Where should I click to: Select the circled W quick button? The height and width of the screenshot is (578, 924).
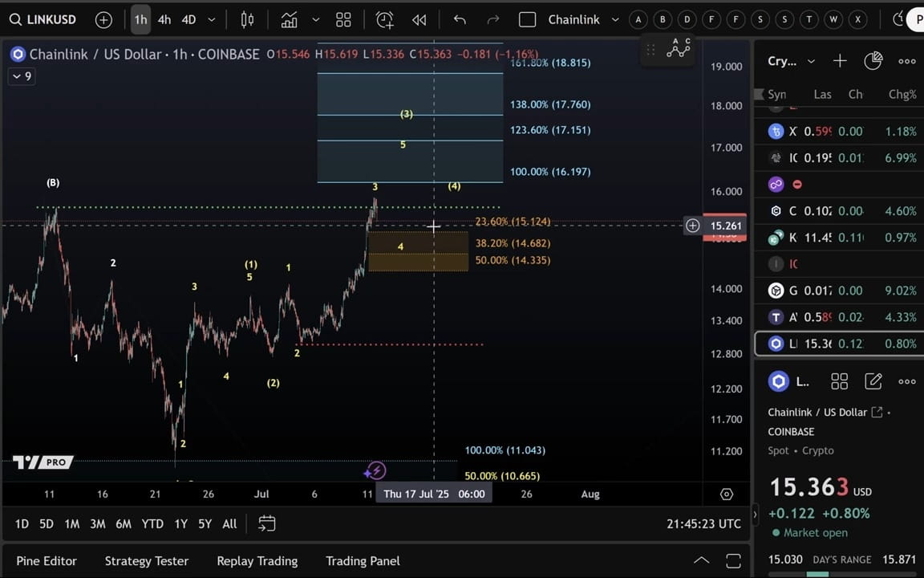[x=833, y=19]
